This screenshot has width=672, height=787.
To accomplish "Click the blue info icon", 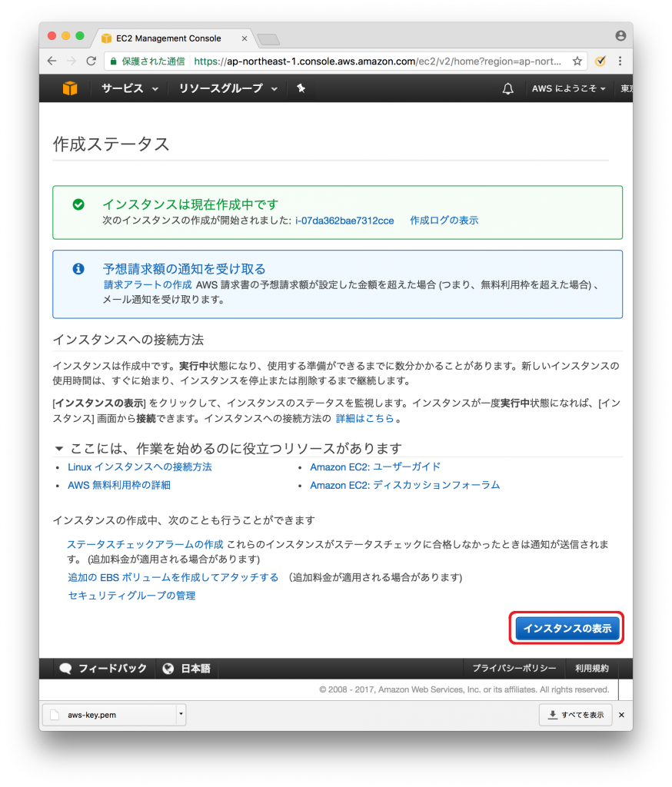I will [x=78, y=269].
